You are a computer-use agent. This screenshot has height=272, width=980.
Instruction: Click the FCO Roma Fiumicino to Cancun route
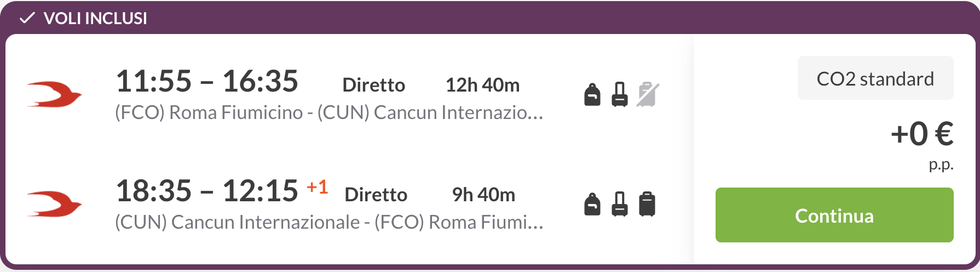(x=329, y=112)
